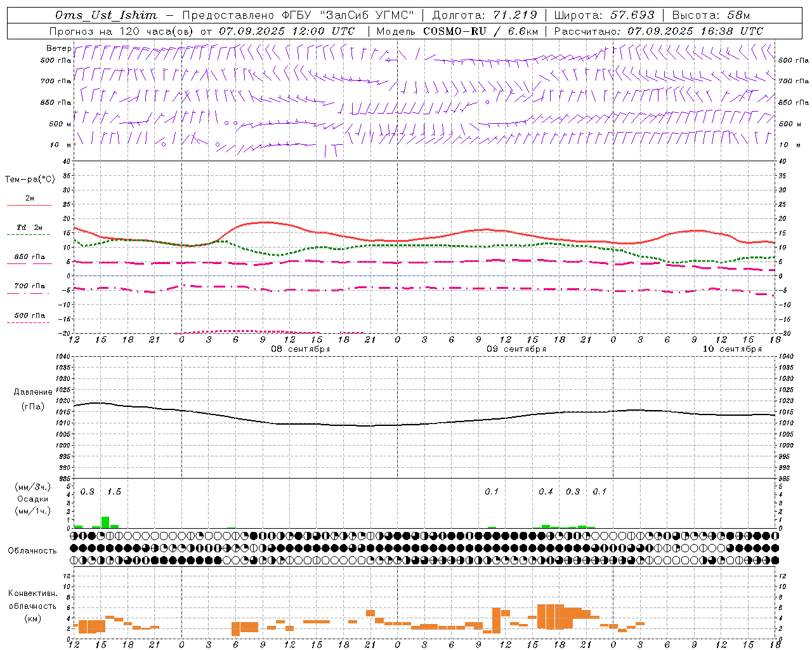The image size is (812, 650).
Task: Click the Конвективн. label at lower left
Action: [33, 594]
